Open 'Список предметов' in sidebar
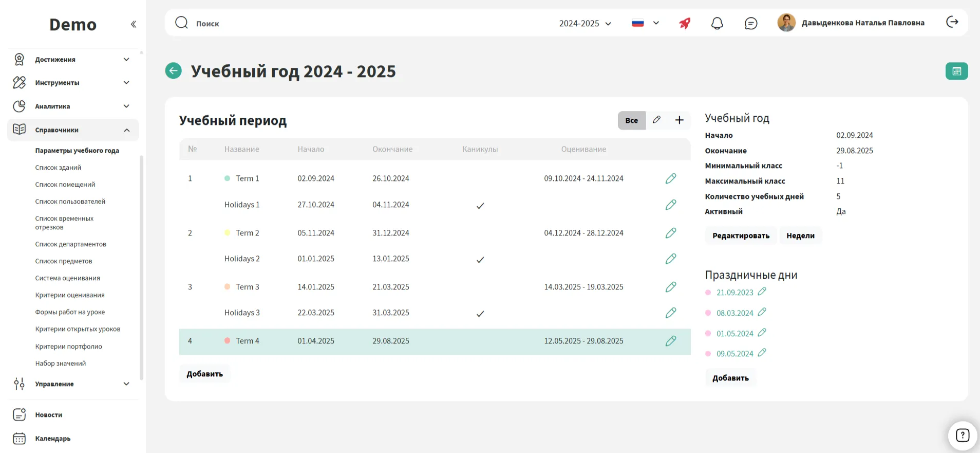Screen dimensions: 980x453 click(64, 261)
